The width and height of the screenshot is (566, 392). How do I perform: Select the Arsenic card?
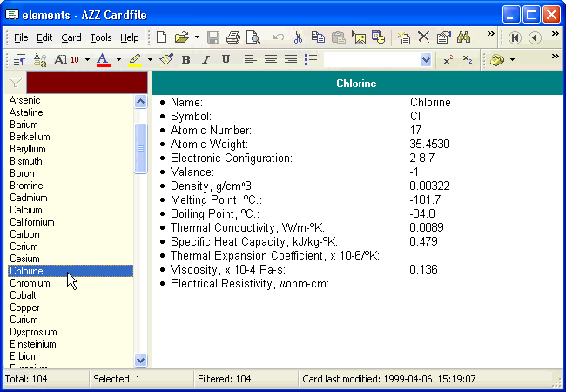coord(25,100)
